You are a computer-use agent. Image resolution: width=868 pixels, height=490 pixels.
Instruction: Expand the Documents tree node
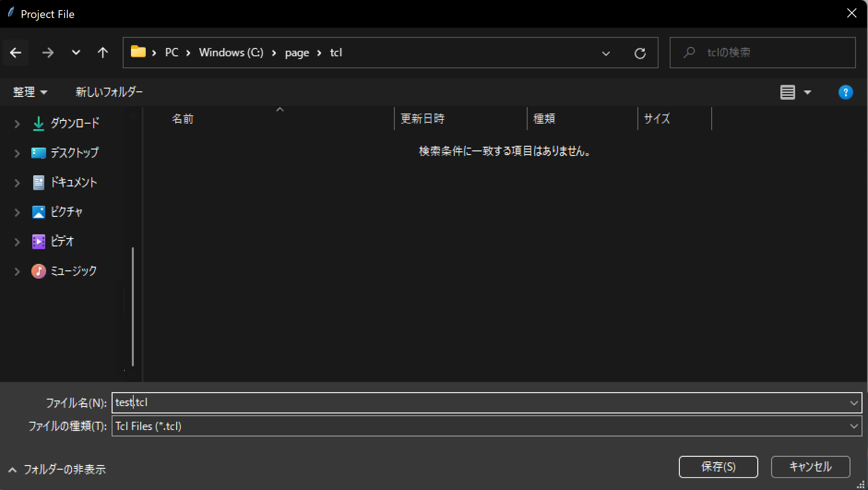[x=17, y=183]
